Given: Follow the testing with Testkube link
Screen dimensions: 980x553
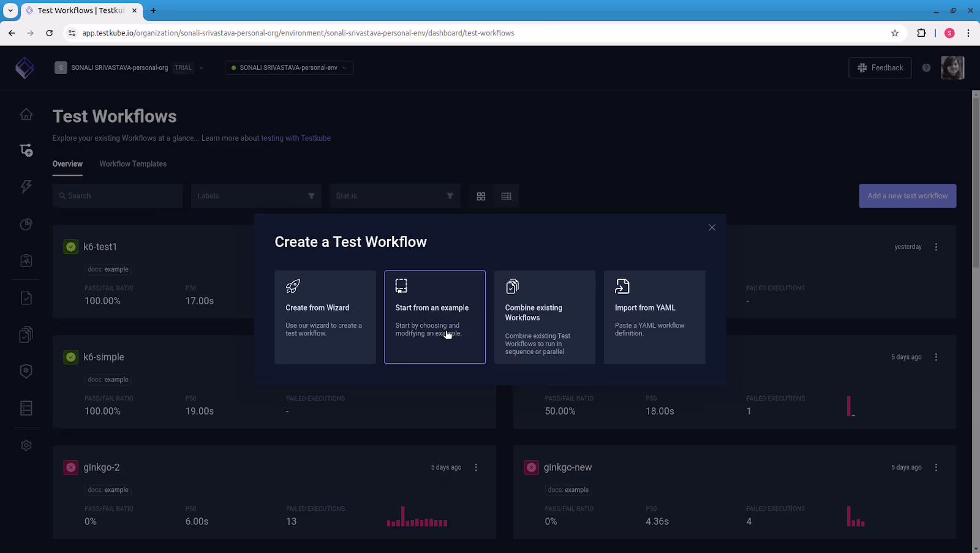Looking at the screenshot, I should (x=296, y=138).
